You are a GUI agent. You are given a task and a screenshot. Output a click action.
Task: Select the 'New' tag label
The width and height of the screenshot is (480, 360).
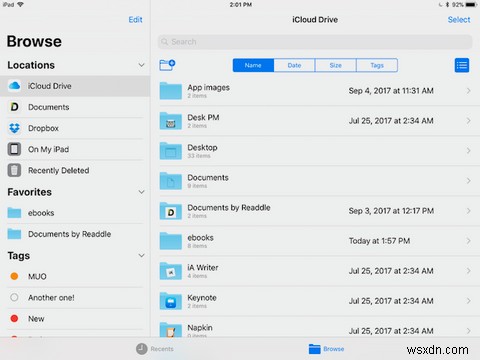(36, 319)
